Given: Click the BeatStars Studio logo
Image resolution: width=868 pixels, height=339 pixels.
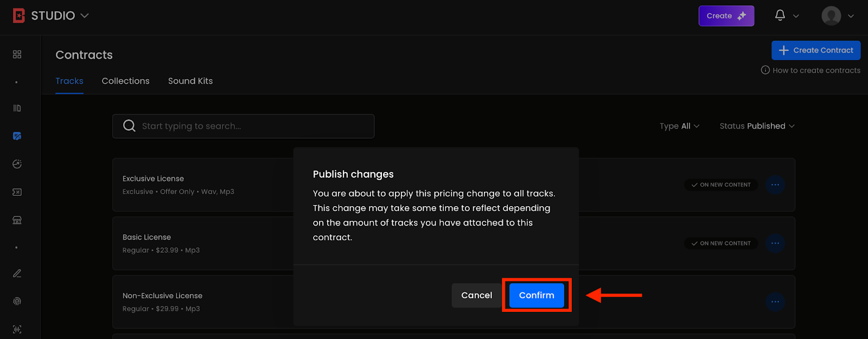Looking at the screenshot, I should [x=19, y=16].
